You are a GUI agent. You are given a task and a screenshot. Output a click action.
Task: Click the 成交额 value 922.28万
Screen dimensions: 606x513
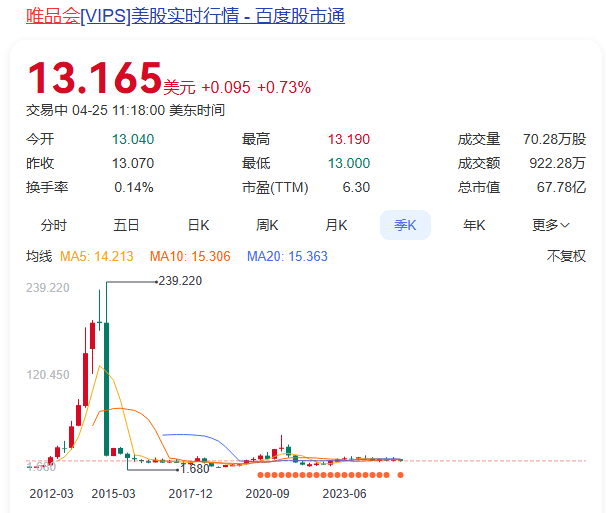click(557, 163)
